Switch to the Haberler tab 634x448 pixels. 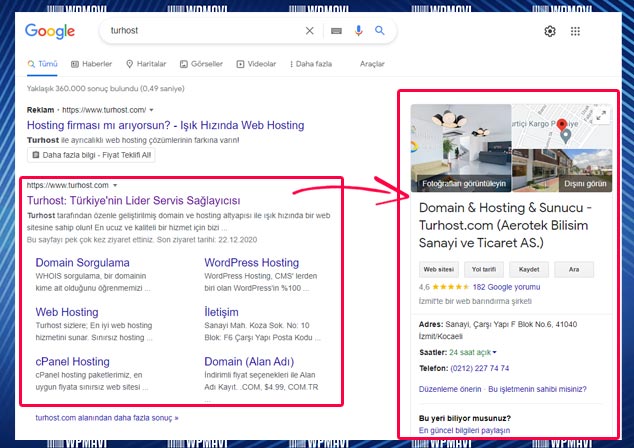tap(91, 64)
